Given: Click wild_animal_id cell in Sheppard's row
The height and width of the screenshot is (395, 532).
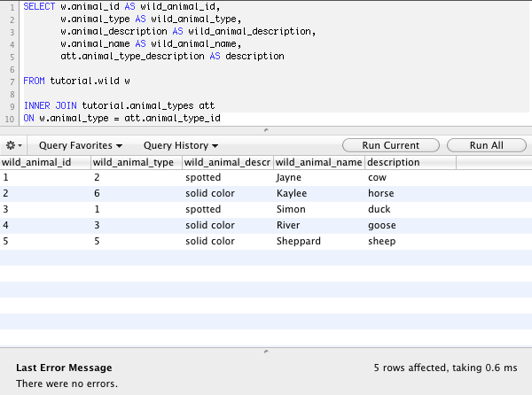Looking at the screenshot, I should [x=45, y=241].
